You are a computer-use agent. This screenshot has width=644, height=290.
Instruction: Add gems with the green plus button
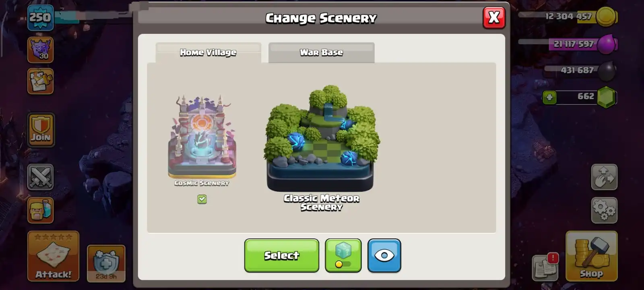(x=549, y=97)
